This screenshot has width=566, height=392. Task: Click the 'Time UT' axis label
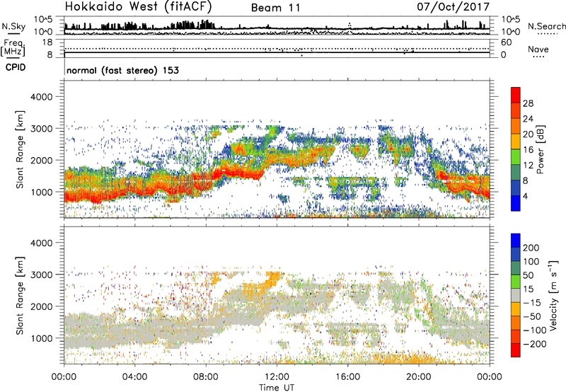click(277, 388)
